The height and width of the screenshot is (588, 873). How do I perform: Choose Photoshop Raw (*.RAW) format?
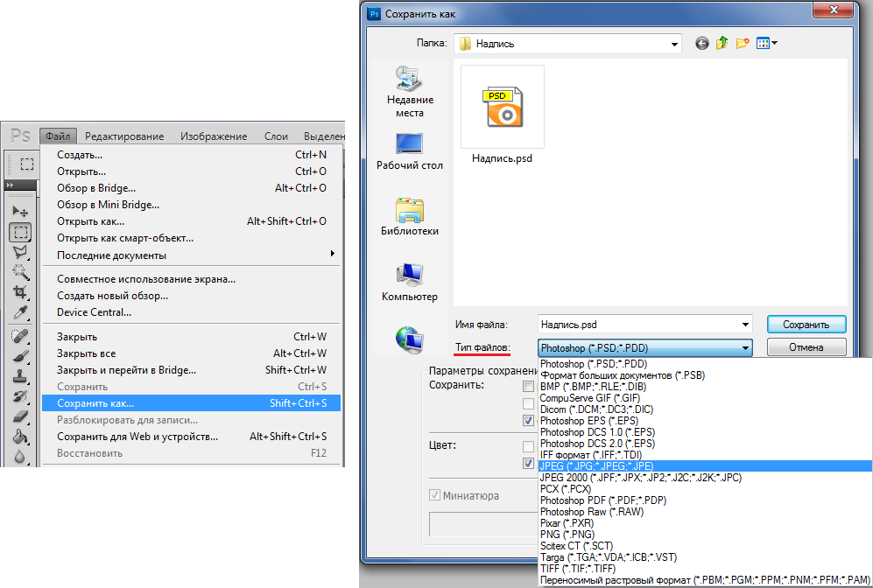pos(705,511)
